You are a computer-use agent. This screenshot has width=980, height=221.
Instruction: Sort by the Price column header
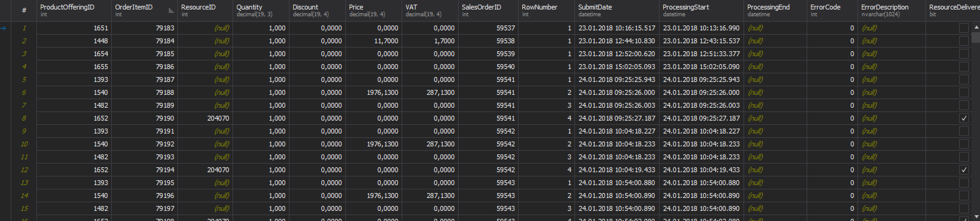point(373,10)
